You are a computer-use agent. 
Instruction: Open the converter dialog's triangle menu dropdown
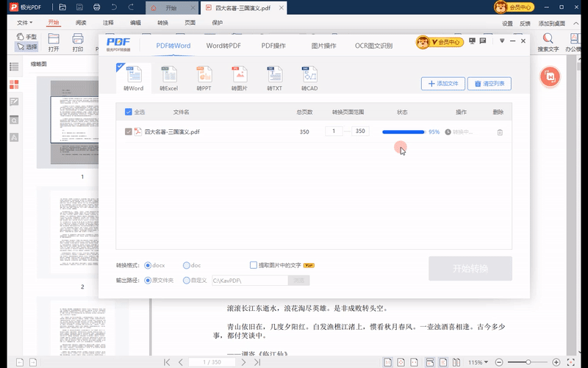click(502, 41)
